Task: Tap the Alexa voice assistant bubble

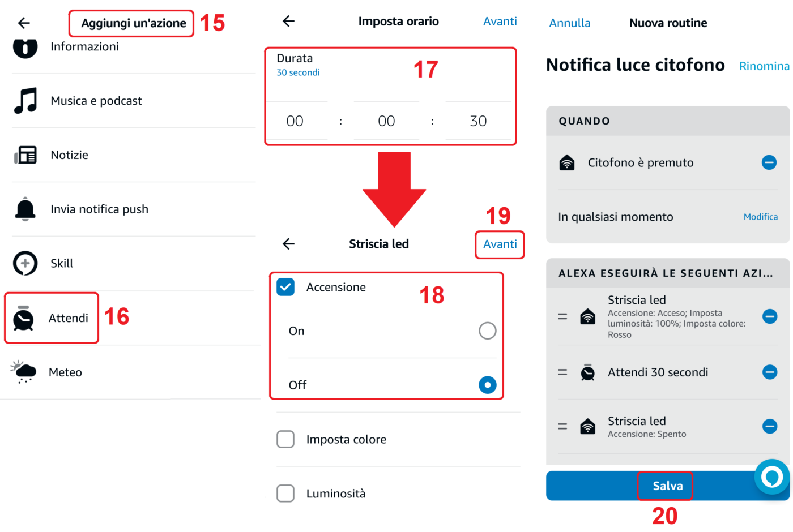Action: point(771,477)
